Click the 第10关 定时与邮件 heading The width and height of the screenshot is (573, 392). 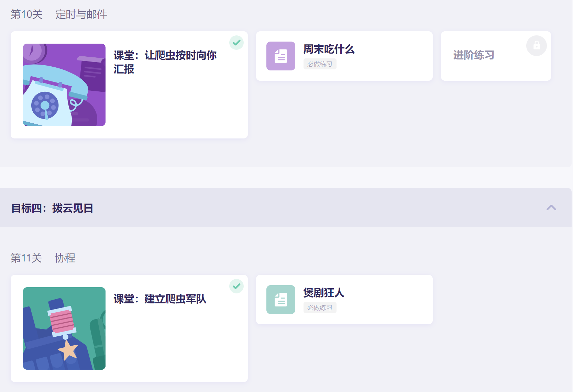pyautogui.click(x=59, y=14)
